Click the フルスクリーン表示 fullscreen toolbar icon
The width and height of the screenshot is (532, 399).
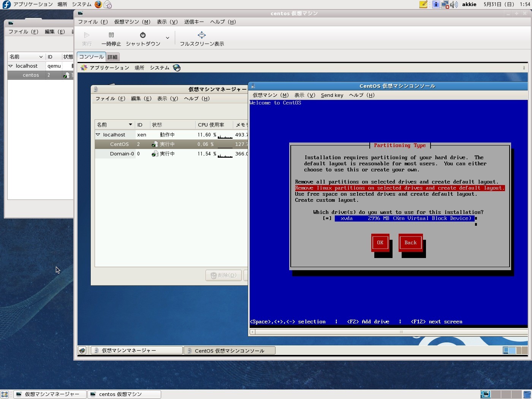202,35
